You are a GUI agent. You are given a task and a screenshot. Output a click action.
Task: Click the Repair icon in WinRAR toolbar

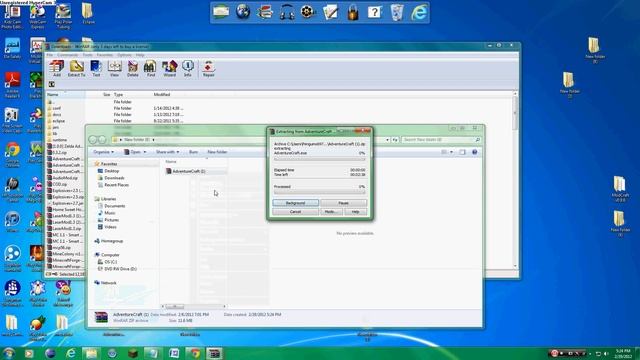[208, 68]
